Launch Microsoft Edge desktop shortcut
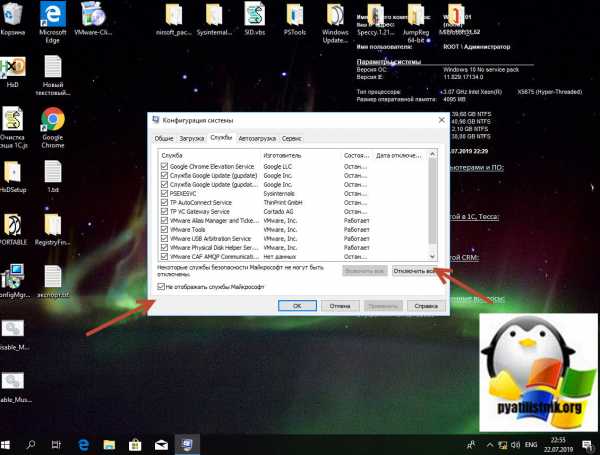This screenshot has width=600, height=455. tap(52, 22)
